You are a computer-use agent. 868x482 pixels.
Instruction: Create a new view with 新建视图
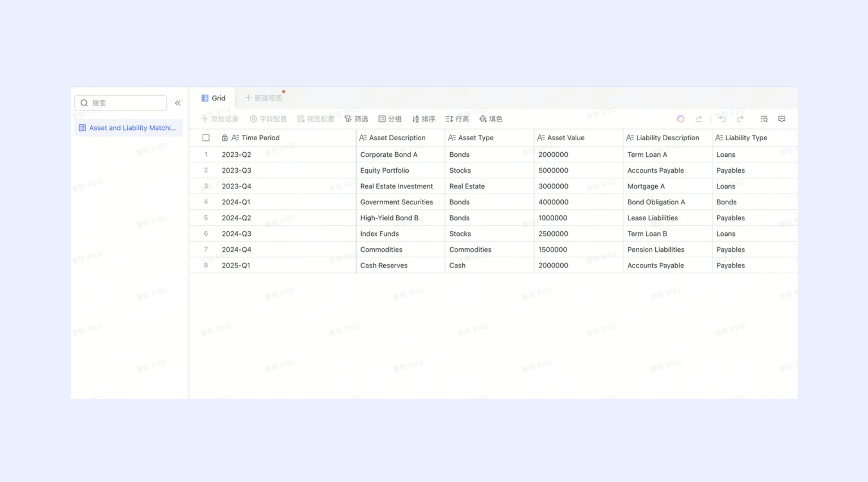(264, 98)
